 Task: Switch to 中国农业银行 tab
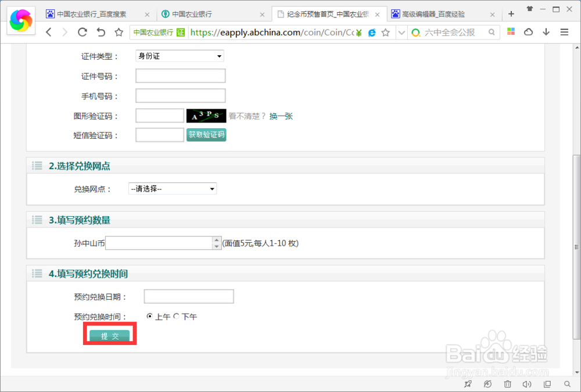tap(192, 14)
